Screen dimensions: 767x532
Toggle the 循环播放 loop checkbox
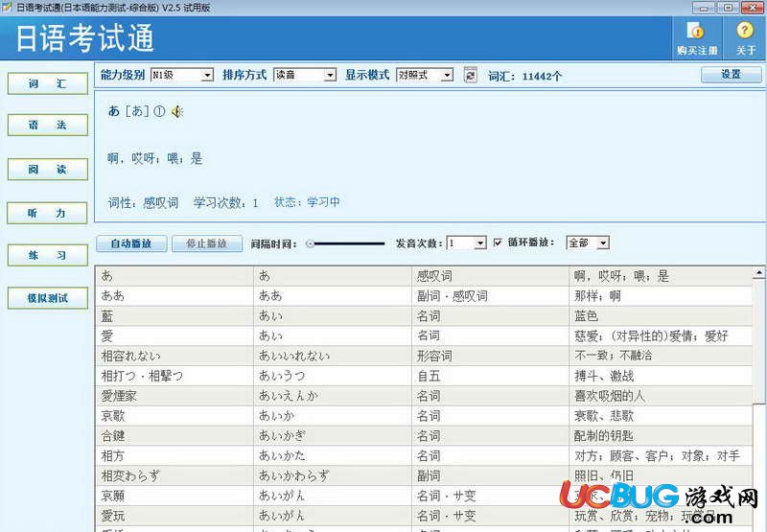[498, 243]
